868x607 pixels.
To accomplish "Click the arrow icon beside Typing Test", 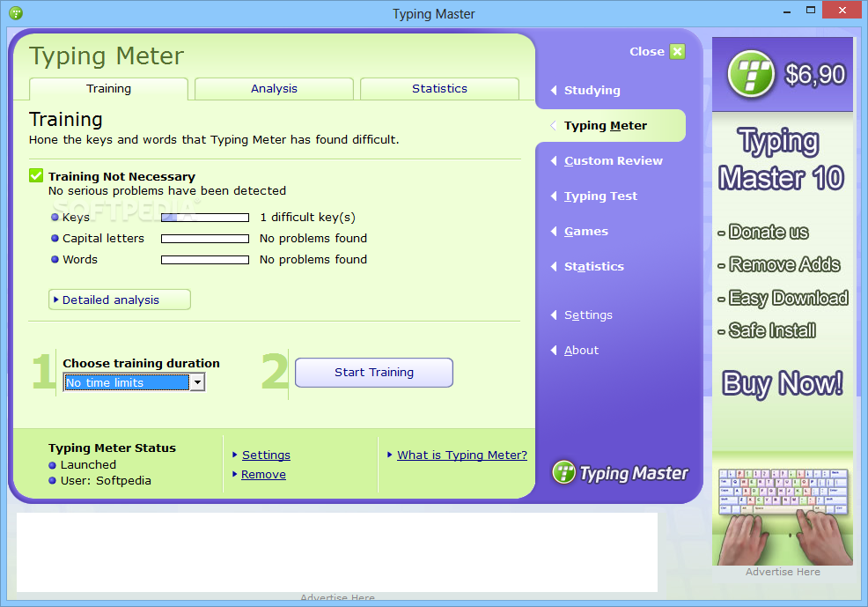I will pyautogui.click(x=554, y=196).
